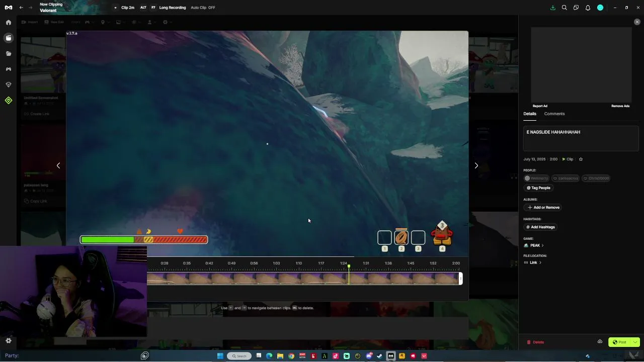This screenshot has height=362, width=644.
Task: Click Add or Remove albums button
Action: [543, 208]
